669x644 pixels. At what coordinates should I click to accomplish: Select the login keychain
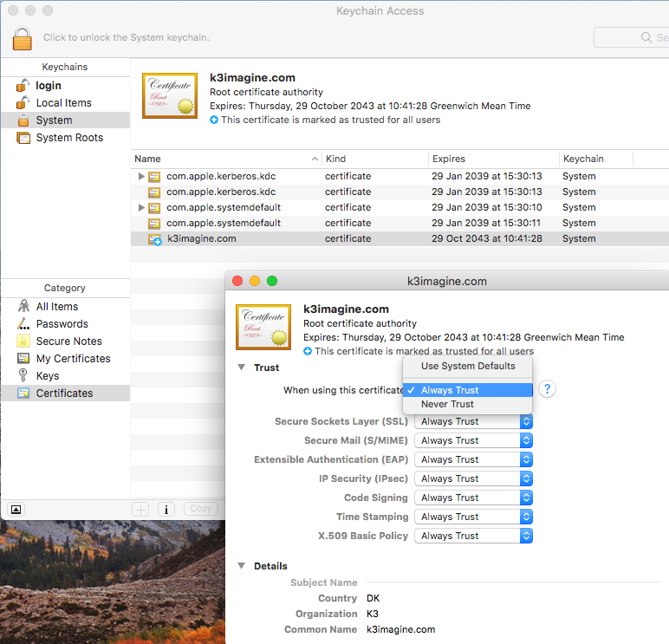48,85
